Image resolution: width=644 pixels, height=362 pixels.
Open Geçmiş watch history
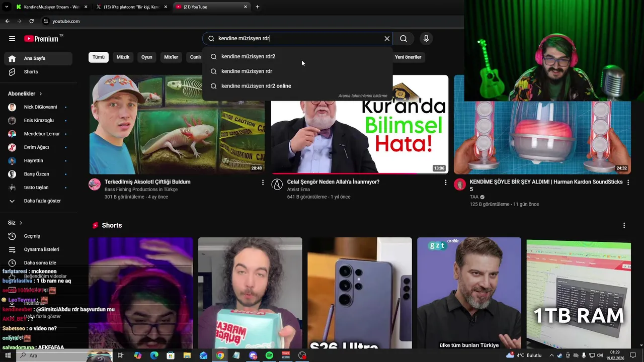[38, 236]
